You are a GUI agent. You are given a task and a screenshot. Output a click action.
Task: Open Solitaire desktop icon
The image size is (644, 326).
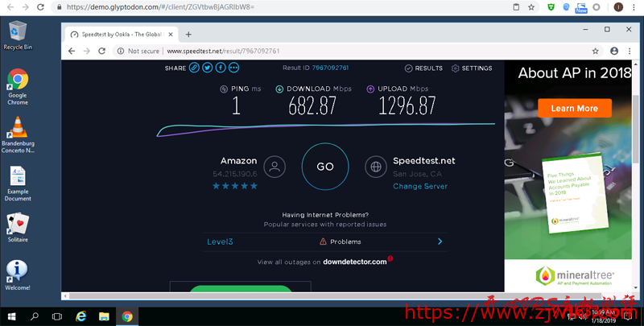[18, 226]
